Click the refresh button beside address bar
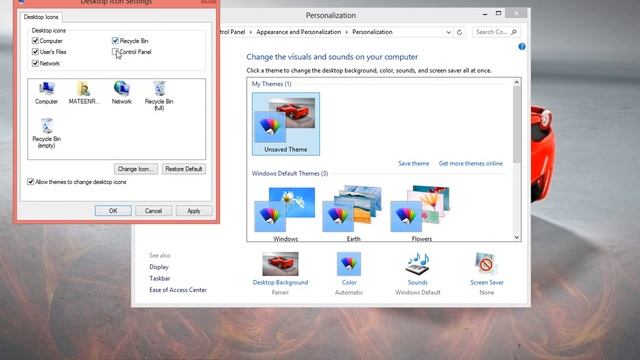 coord(460,32)
